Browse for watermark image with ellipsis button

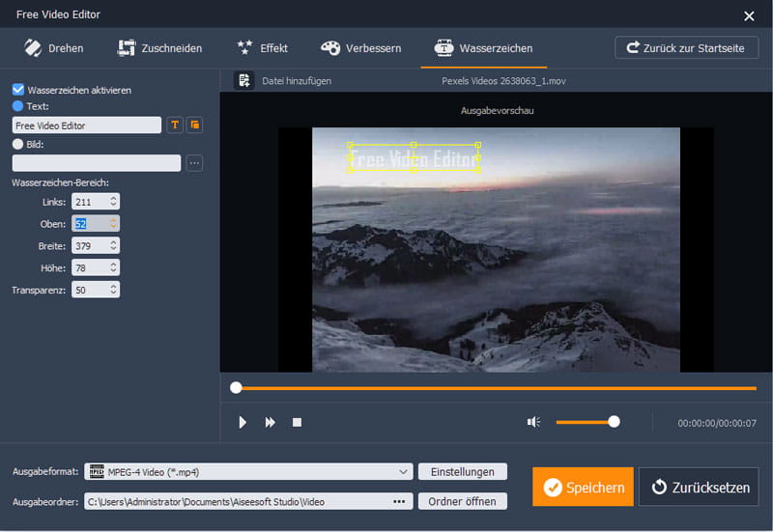tap(195, 163)
